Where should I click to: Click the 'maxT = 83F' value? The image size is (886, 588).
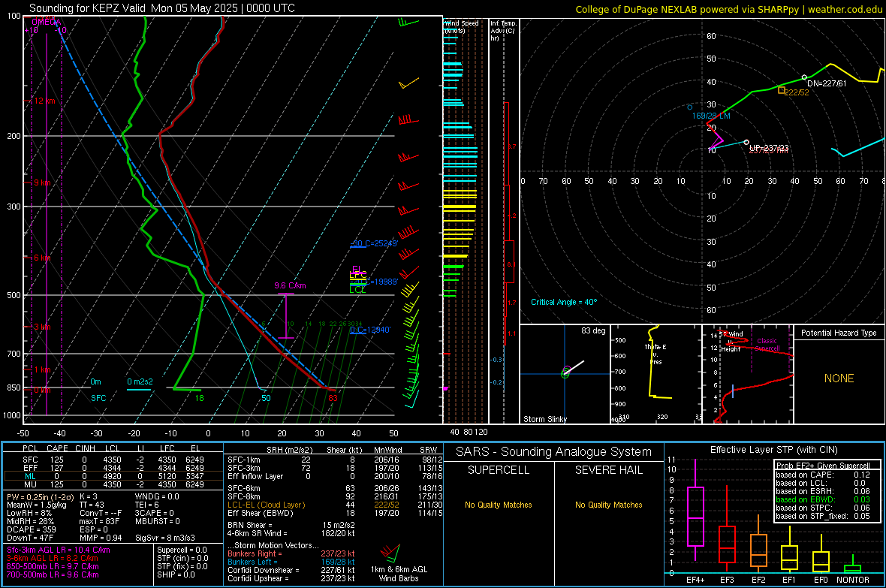99,520
